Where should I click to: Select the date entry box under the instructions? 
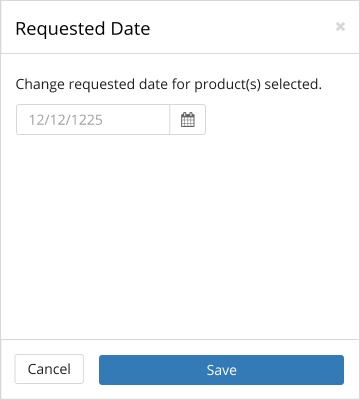pyautogui.click(x=93, y=120)
